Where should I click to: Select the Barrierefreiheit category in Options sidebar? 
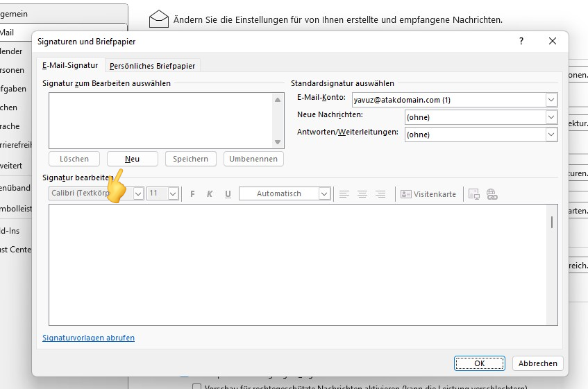pos(16,145)
